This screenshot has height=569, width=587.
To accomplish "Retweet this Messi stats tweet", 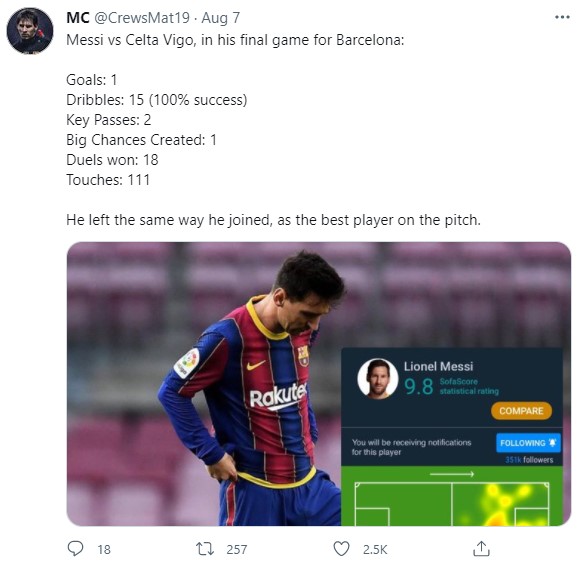I will [205, 549].
